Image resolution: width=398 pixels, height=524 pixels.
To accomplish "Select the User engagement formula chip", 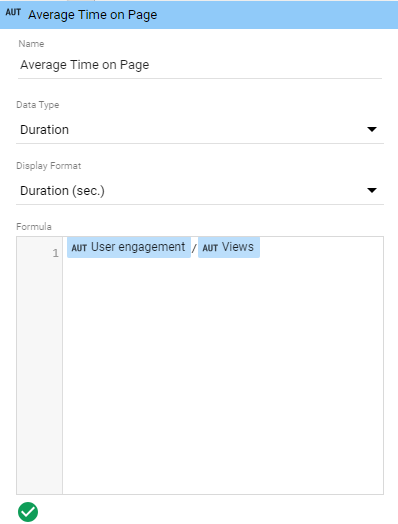I will [x=129, y=247].
